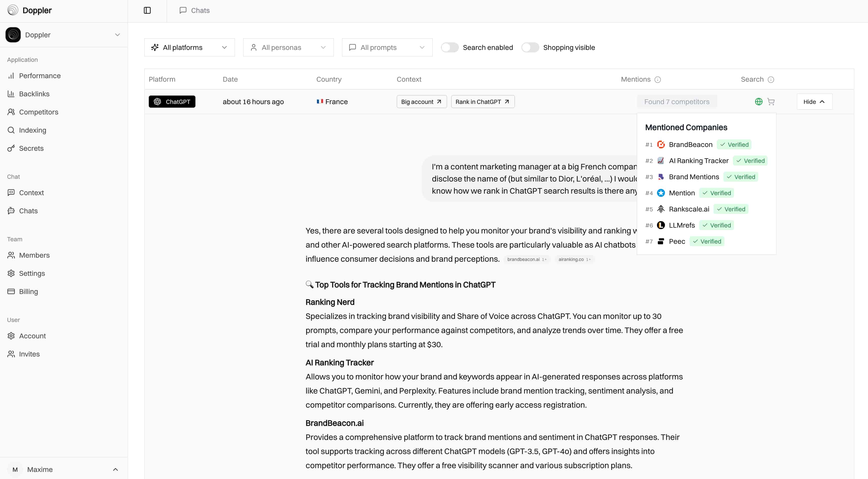Click the BrandBeacon company logo
868x479 pixels.
pos(661,144)
